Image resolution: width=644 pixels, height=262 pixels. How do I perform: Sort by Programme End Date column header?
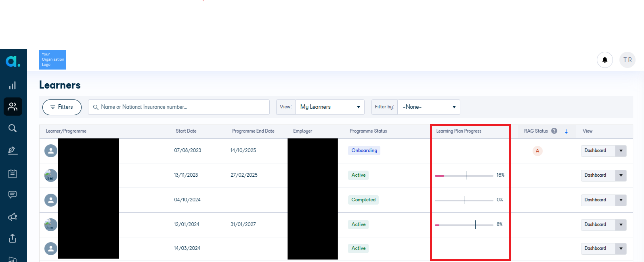[x=253, y=131]
